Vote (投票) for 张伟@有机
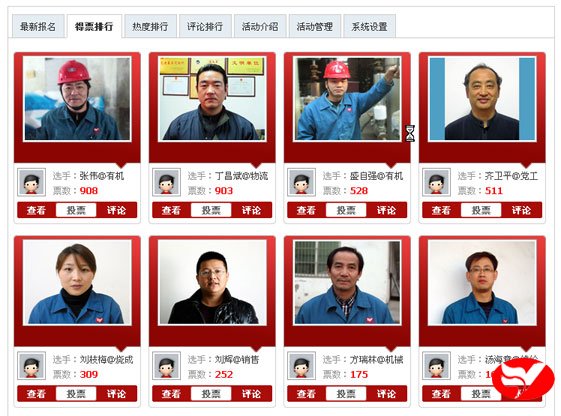This screenshot has width=561, height=416. click(76, 210)
